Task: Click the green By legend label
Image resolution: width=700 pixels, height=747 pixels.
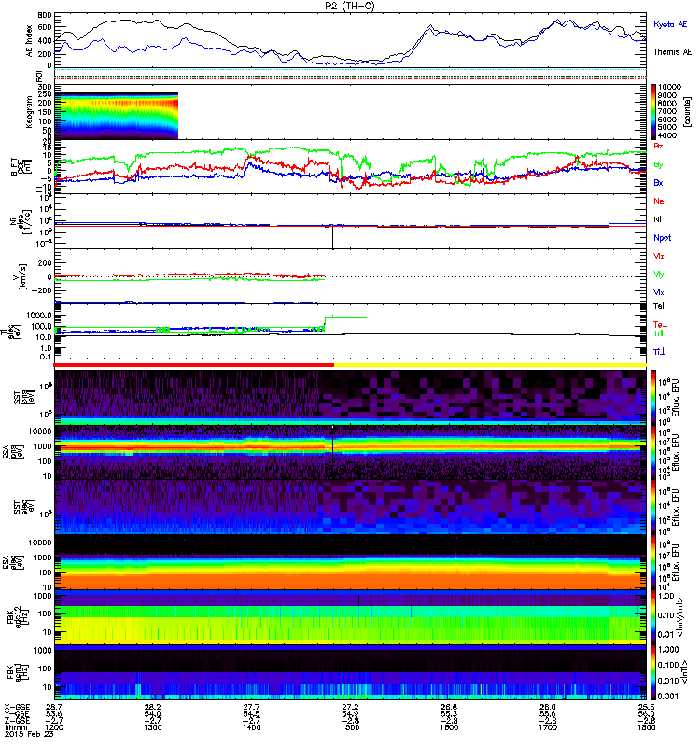Action: click(659, 164)
